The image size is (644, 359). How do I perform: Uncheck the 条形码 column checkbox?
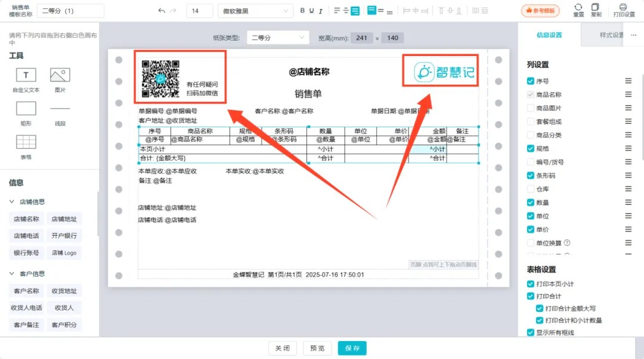[531, 175]
